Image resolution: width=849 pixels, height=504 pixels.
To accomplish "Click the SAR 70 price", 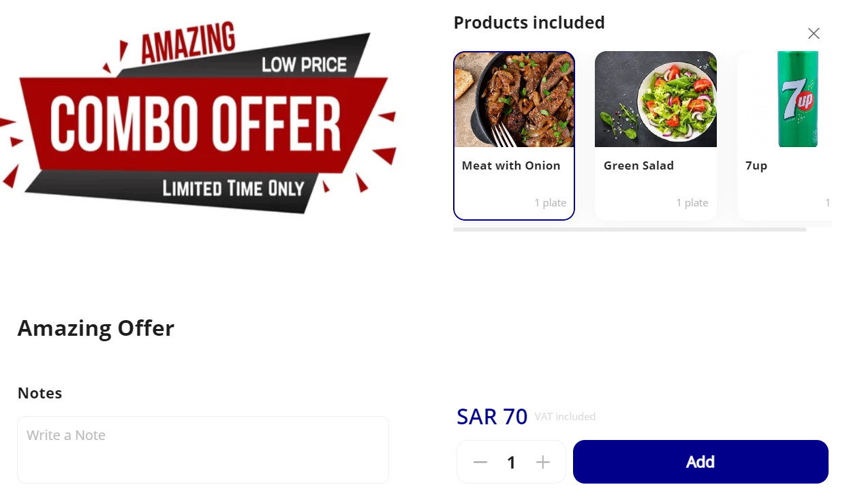I will [492, 416].
